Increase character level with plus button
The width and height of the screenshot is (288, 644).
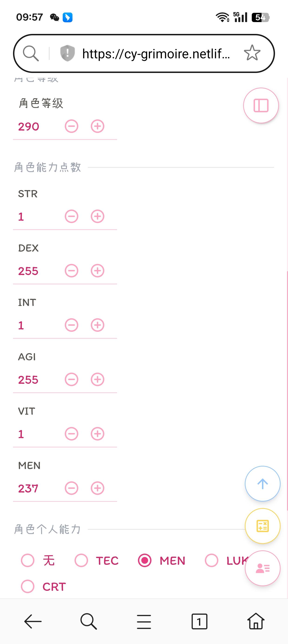tap(98, 126)
